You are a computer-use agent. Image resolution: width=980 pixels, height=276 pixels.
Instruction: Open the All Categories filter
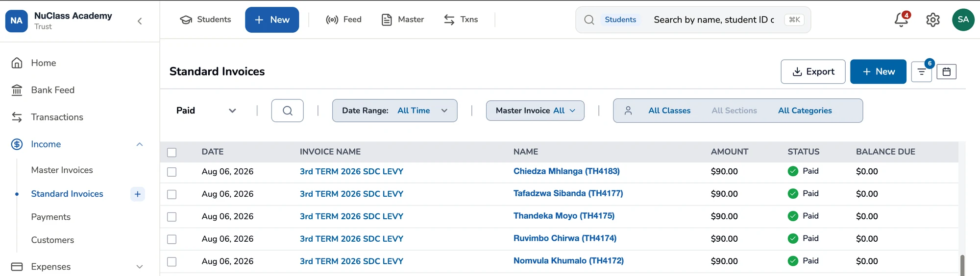(805, 111)
